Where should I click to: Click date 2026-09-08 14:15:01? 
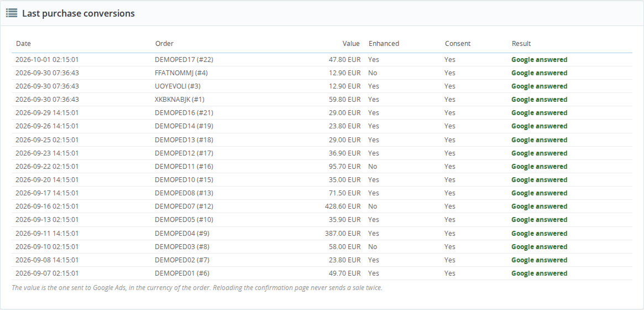[x=47, y=260]
